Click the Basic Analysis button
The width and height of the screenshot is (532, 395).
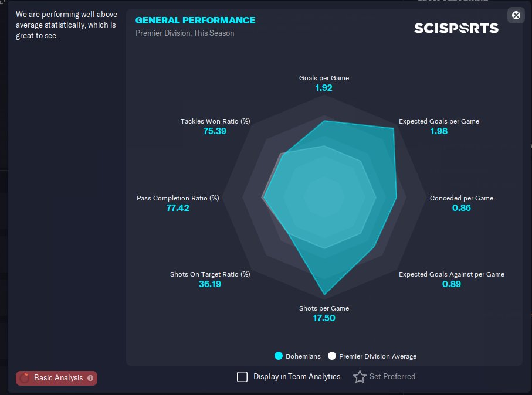[x=56, y=378]
